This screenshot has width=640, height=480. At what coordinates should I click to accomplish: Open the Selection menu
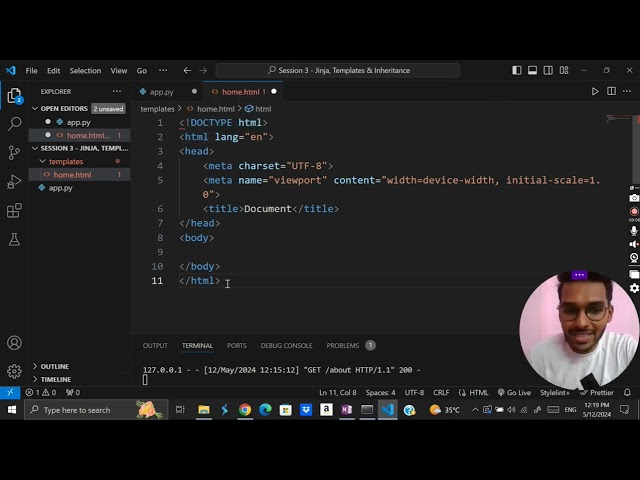pyautogui.click(x=85, y=71)
